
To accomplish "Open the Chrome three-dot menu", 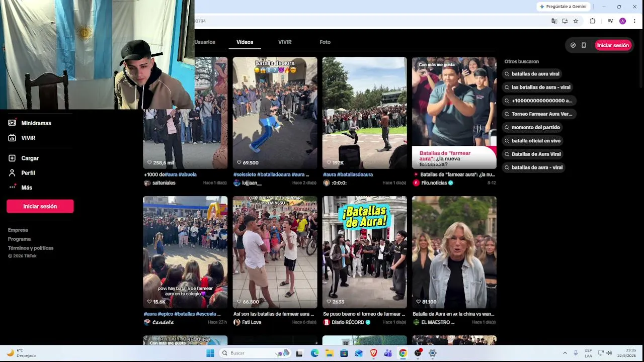I will click(x=634, y=21).
